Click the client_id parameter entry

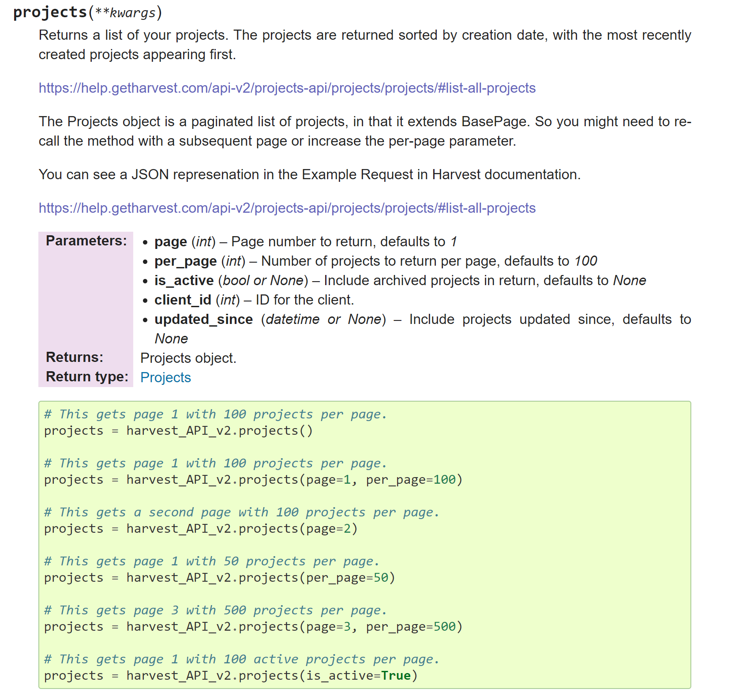183,300
